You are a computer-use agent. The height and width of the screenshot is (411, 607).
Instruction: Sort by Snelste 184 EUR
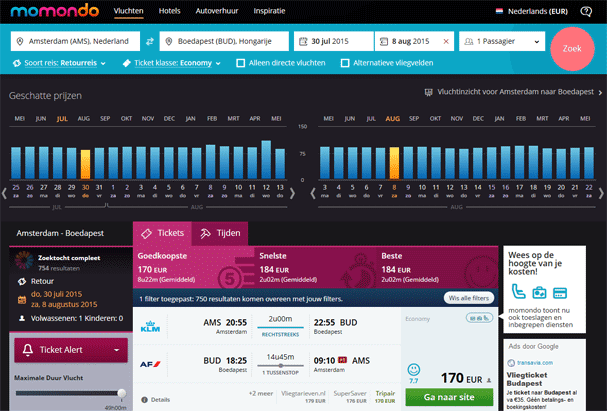tap(316, 267)
